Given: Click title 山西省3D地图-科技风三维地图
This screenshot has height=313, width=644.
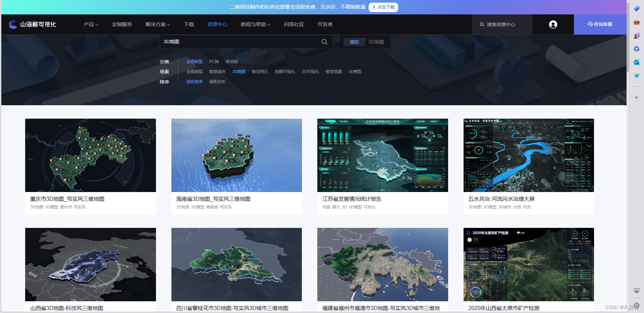Looking at the screenshot, I should tap(67, 308).
